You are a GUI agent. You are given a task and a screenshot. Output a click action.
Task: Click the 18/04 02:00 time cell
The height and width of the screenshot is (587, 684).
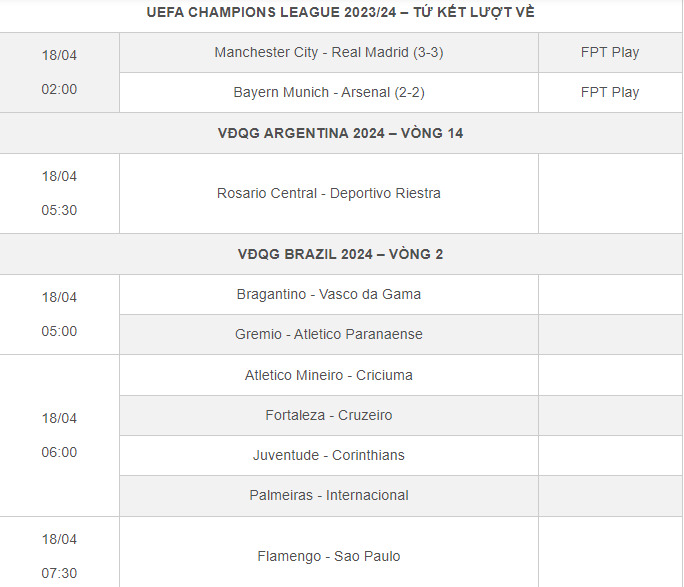point(59,72)
